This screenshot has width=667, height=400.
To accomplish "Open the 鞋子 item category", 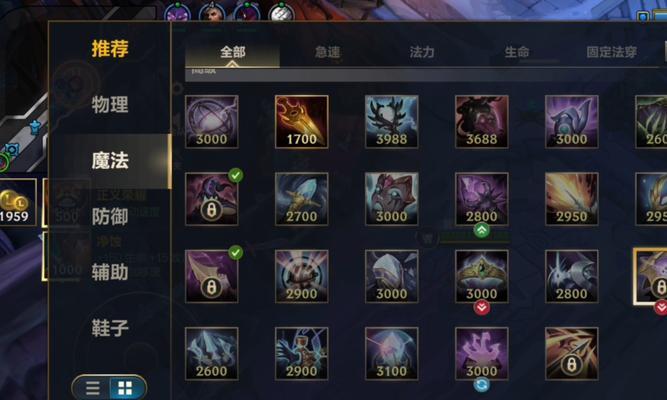I will (110, 328).
